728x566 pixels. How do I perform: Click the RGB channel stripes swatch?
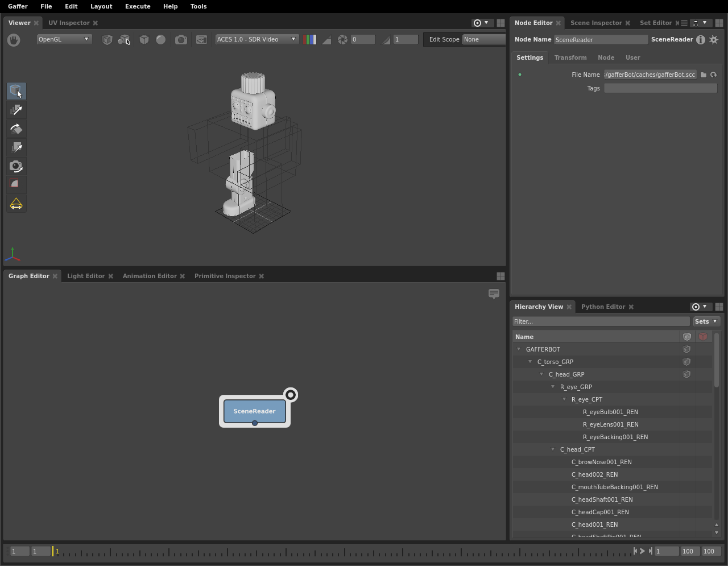click(310, 40)
